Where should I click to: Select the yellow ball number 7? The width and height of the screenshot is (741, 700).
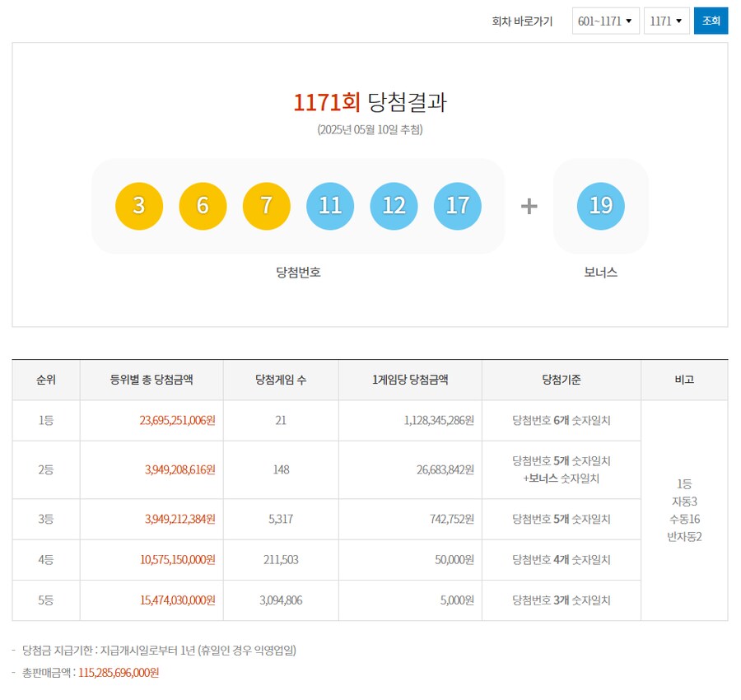(x=264, y=206)
